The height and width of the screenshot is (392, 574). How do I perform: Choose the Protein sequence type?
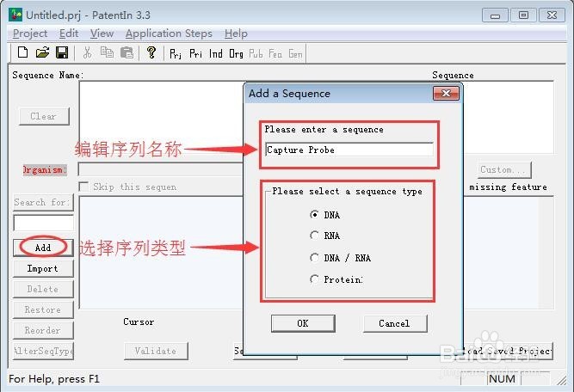click(x=314, y=279)
